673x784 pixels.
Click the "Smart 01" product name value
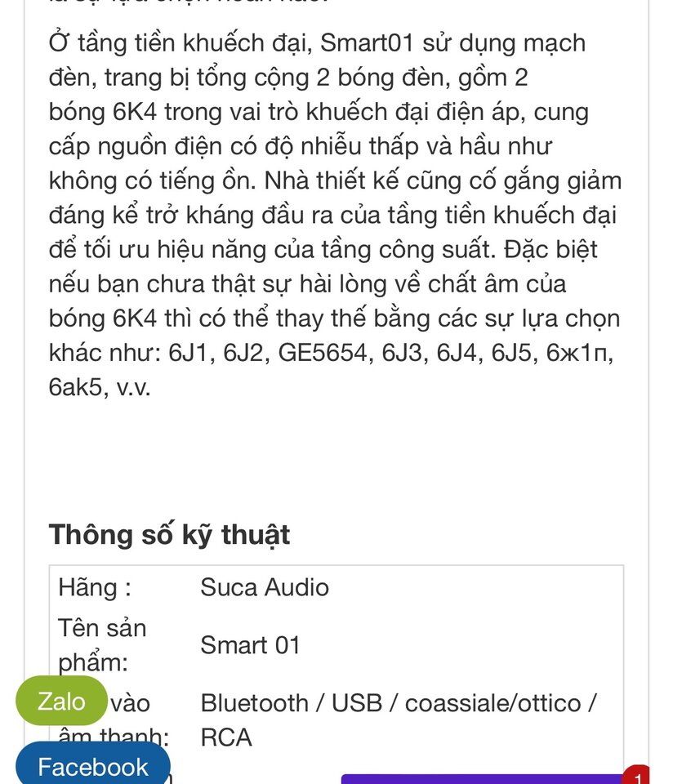point(250,645)
